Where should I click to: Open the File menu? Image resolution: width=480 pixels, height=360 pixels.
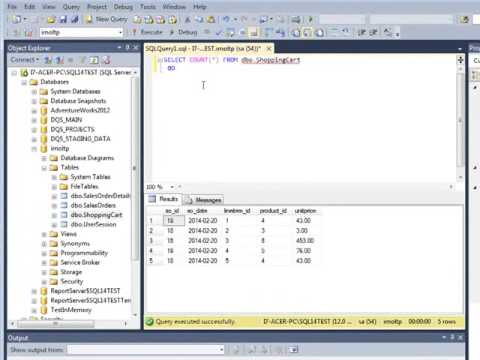click(x=12, y=7)
